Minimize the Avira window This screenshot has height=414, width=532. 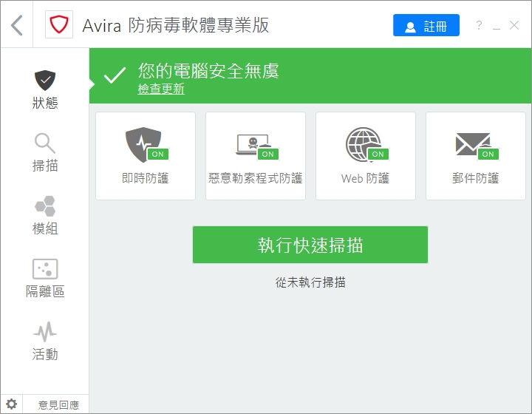point(497,26)
